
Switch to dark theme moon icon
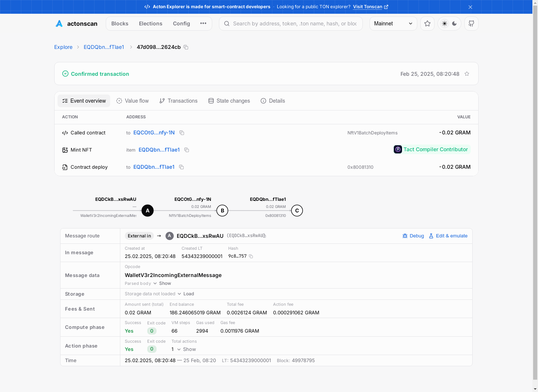[x=454, y=24]
